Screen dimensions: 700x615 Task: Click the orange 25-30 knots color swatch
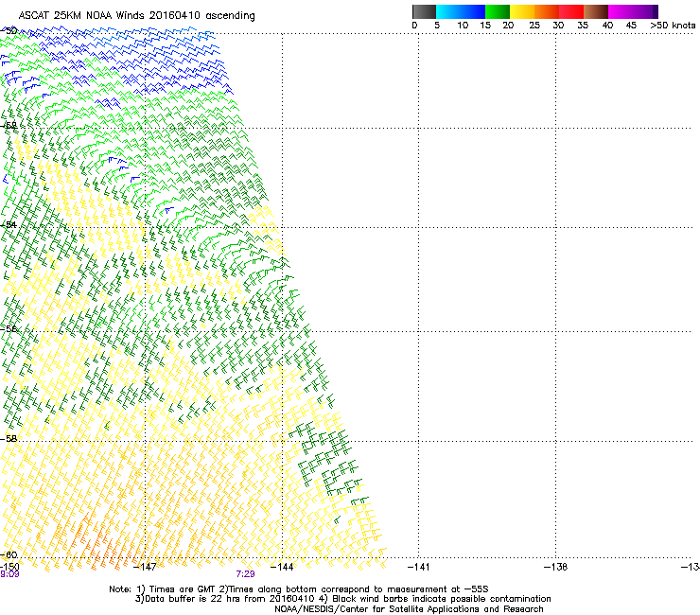(x=547, y=11)
